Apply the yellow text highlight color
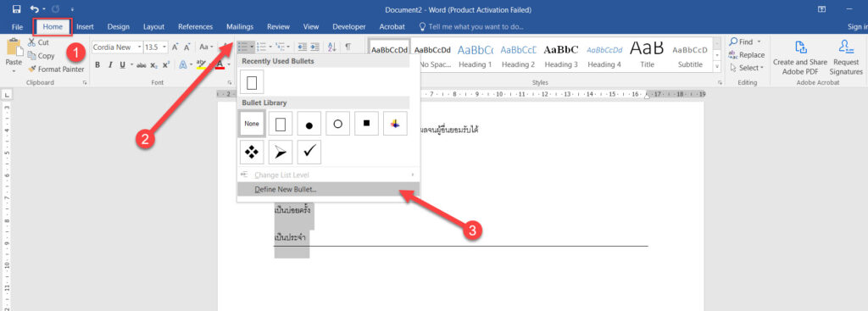Screen dimensions: 868x311 click(x=202, y=64)
